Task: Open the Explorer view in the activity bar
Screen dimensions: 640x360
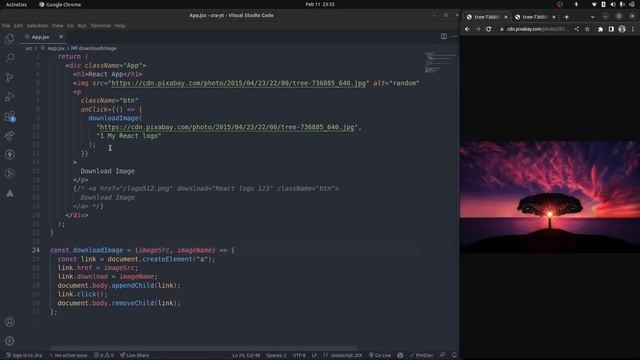Action: click(x=10, y=39)
